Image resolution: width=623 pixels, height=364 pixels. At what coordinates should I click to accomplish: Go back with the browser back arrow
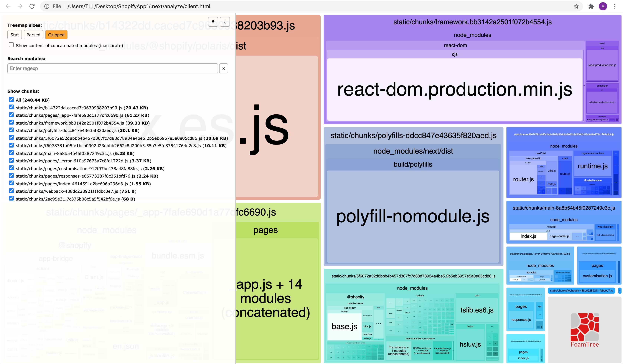(8, 6)
